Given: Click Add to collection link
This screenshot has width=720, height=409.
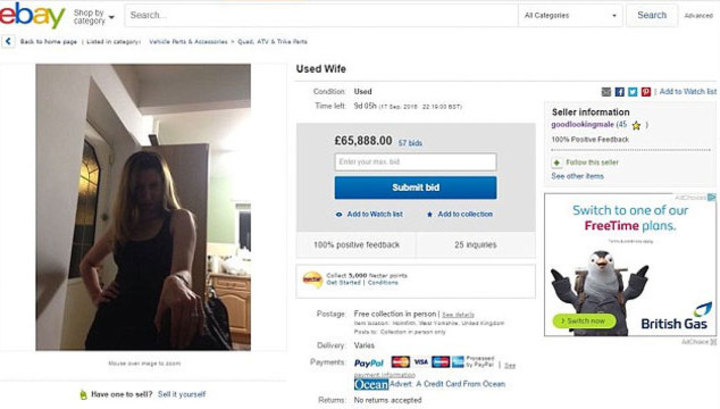Looking at the screenshot, I should 460,214.
